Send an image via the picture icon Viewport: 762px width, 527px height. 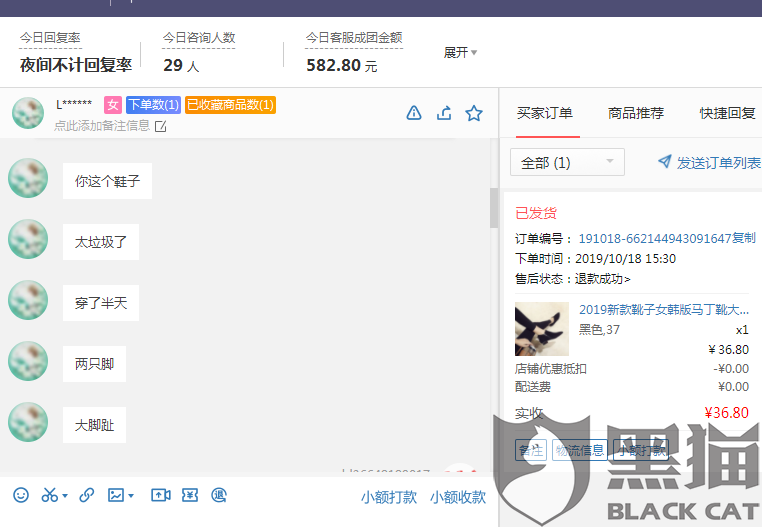pos(116,495)
